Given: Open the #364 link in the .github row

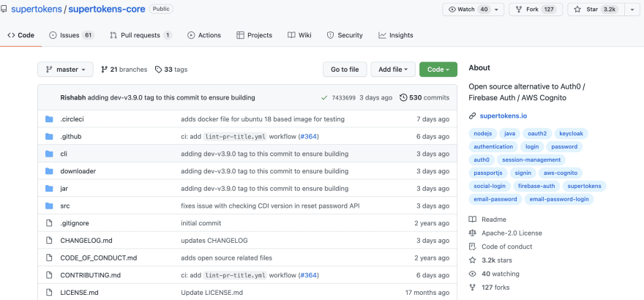Looking at the screenshot, I should [308, 136].
